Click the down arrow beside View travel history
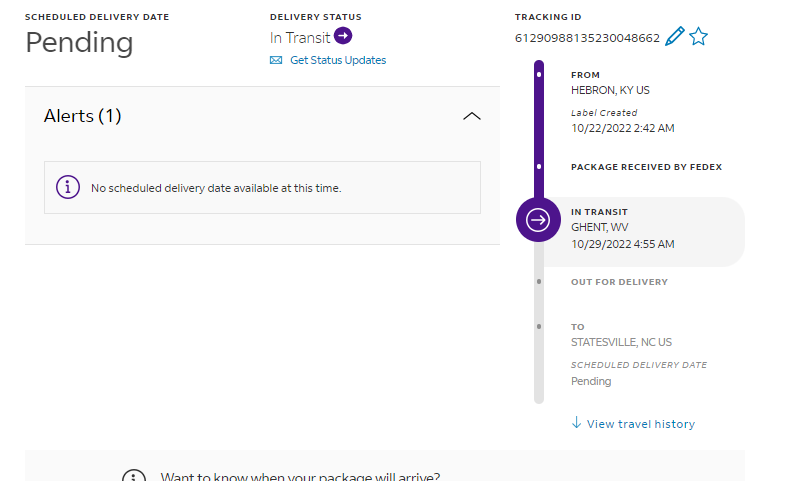Screen dimensions: 804x481 pyautogui.click(x=576, y=423)
